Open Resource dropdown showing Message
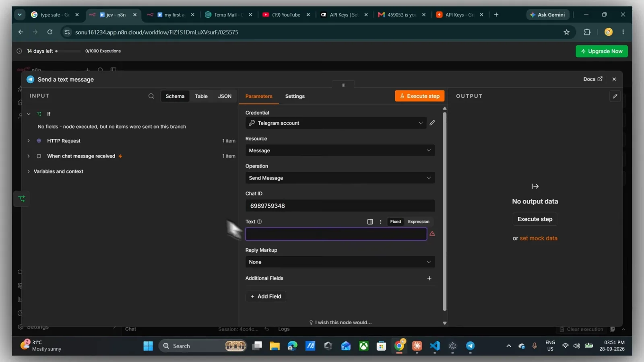 [340, 150]
